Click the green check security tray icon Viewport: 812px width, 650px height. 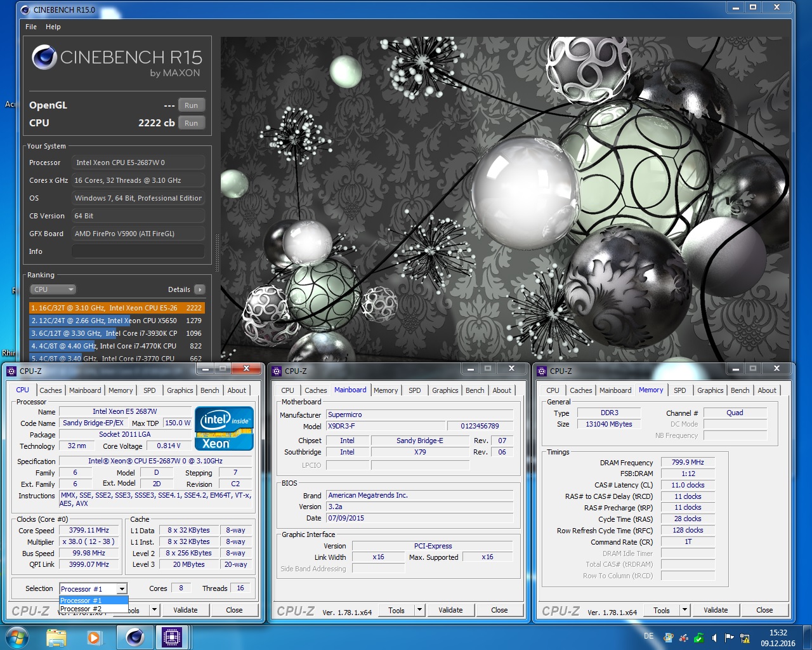698,638
